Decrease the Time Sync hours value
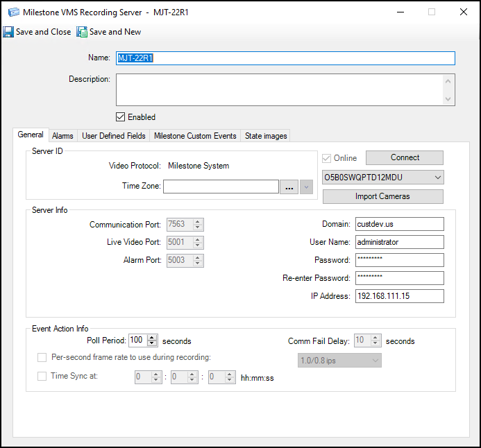 (156, 380)
